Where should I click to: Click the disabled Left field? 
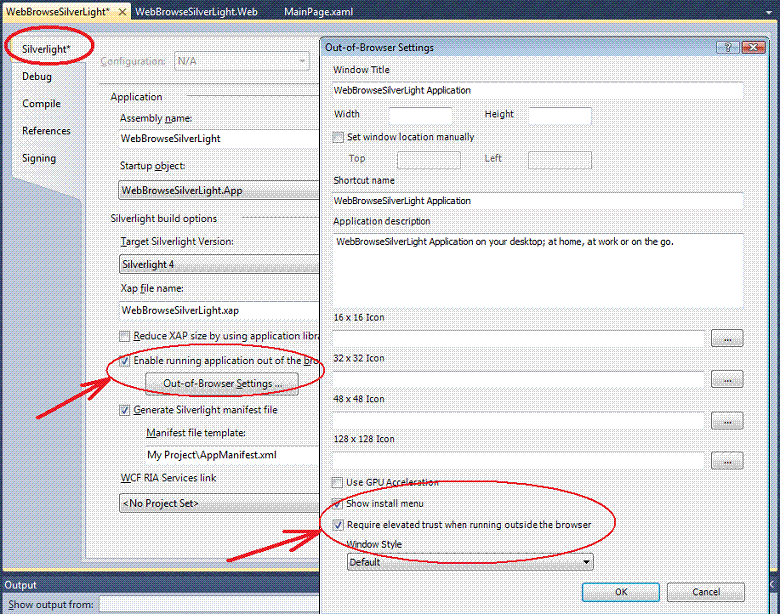pyautogui.click(x=560, y=160)
